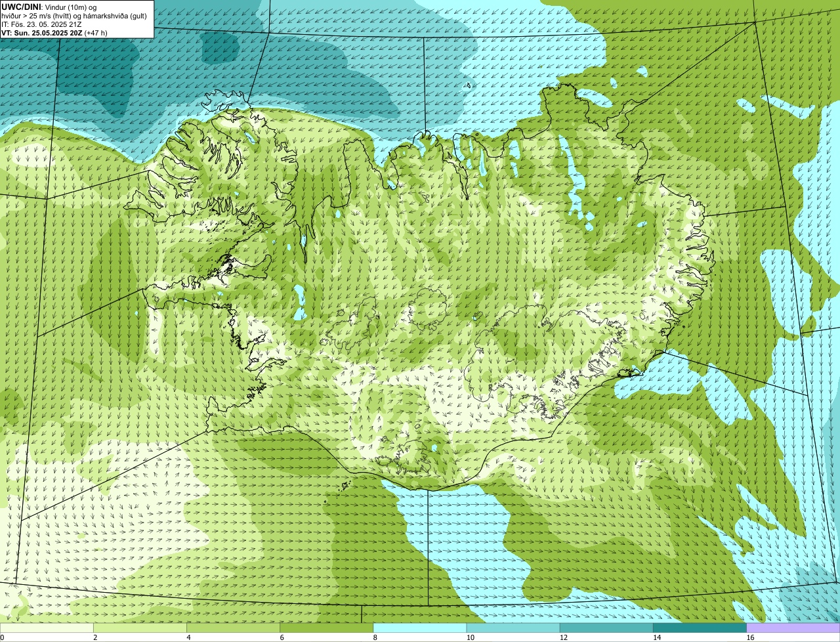Select the color scale segment between 8 and 10

(420, 628)
